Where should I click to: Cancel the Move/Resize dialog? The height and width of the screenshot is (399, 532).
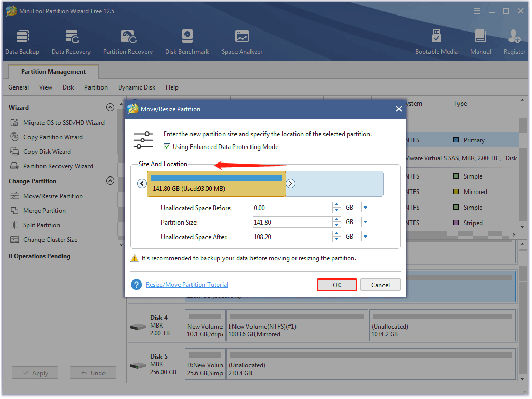pyautogui.click(x=380, y=285)
